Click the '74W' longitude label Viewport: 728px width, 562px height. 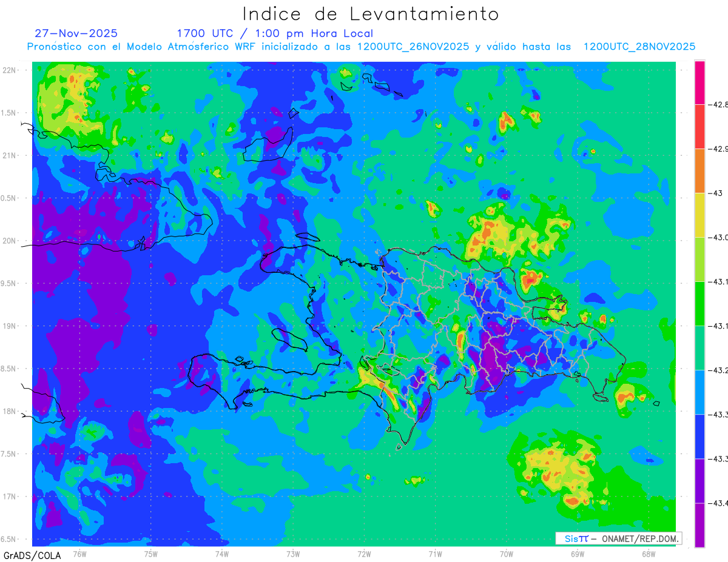click(222, 554)
